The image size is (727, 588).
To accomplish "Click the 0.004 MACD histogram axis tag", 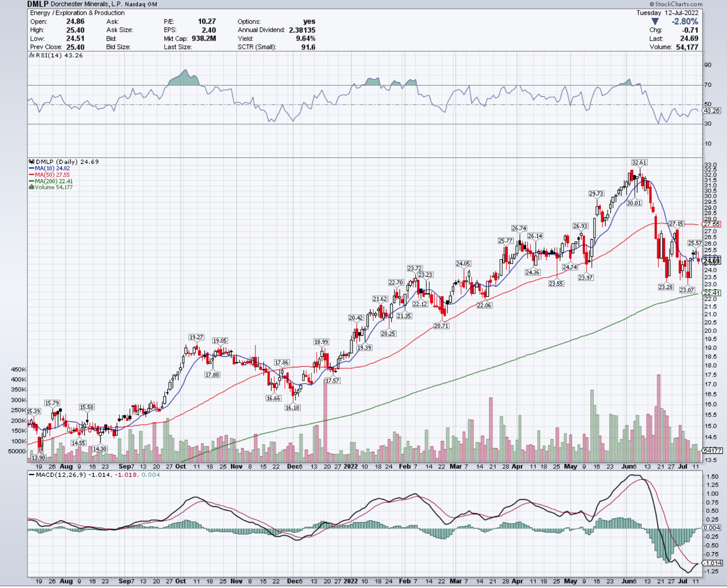I will pyautogui.click(x=712, y=528).
